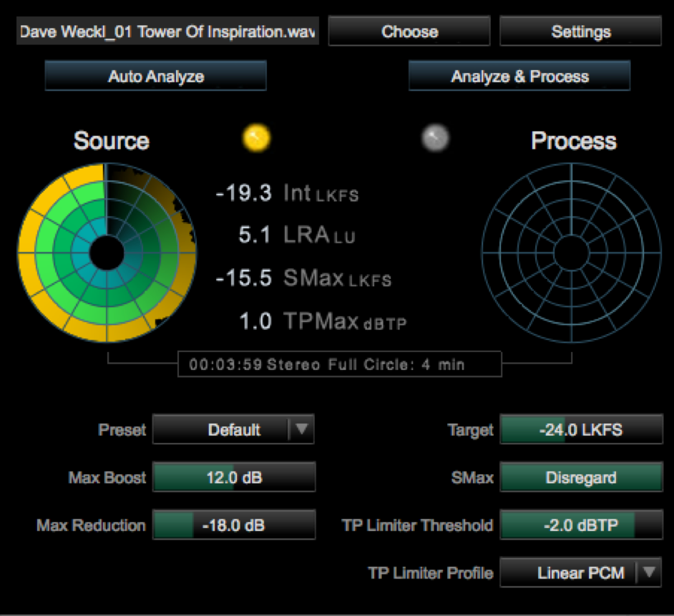The image size is (674, 616).
Task: Click the Source heading label
Action: pyautogui.click(x=112, y=141)
